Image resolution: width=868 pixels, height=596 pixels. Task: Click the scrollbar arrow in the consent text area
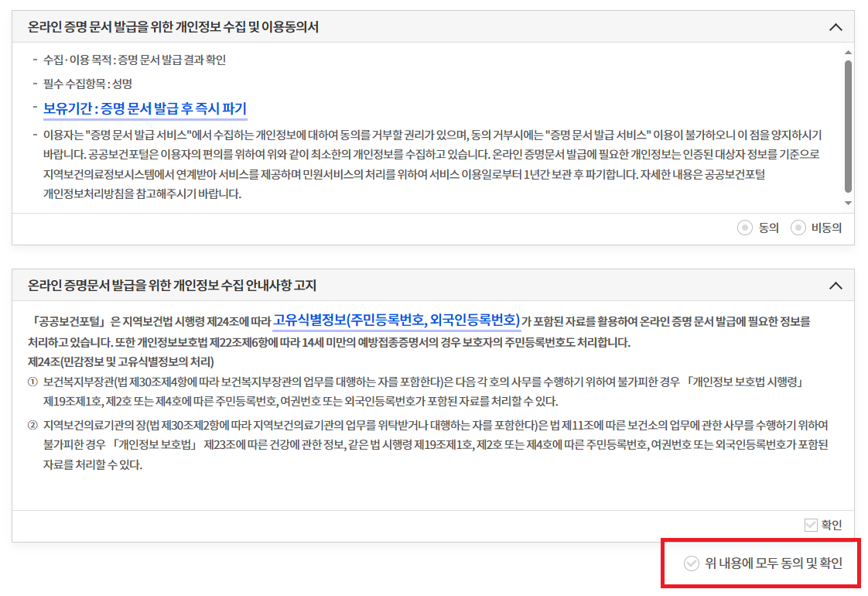(x=849, y=53)
